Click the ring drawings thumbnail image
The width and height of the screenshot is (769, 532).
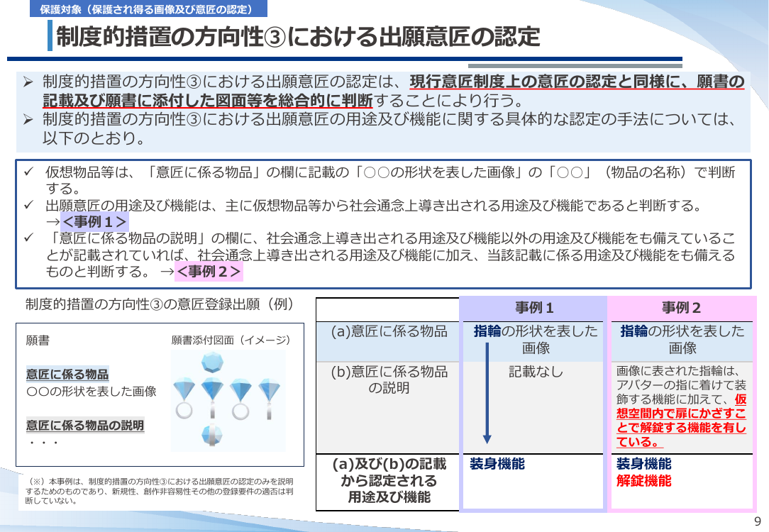(228, 401)
